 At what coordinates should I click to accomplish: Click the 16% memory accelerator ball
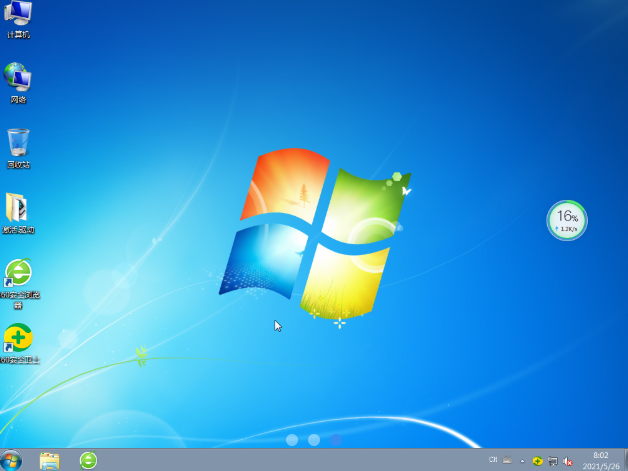[x=567, y=220]
